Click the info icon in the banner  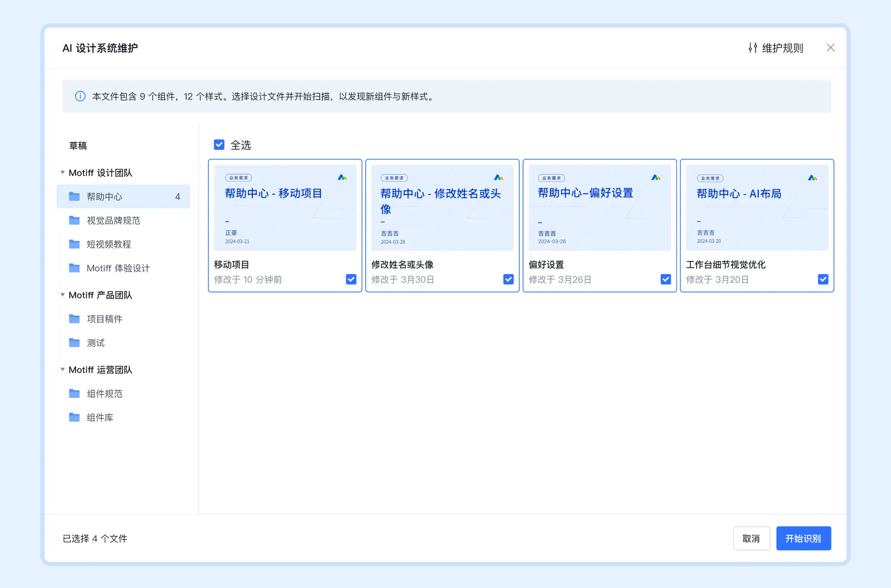point(80,96)
